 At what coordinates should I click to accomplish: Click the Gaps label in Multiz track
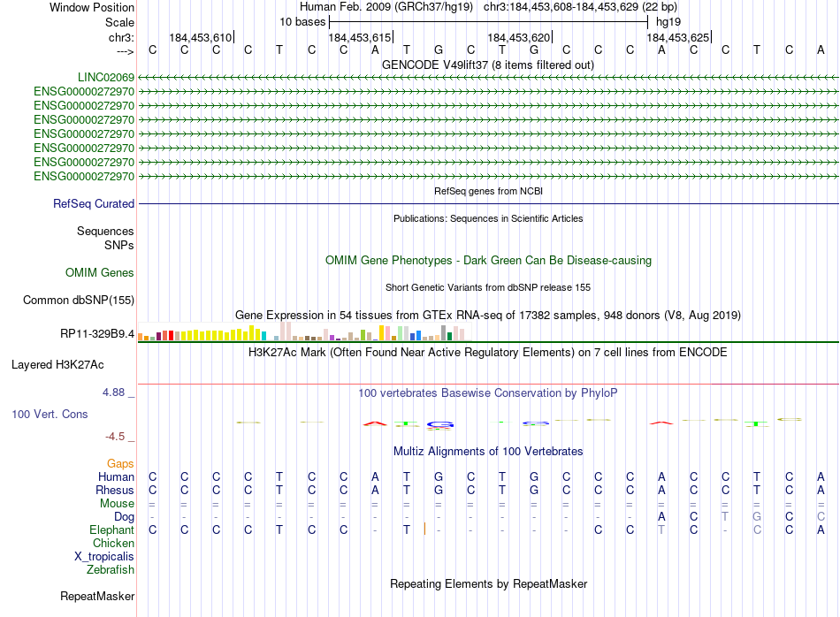pos(120,464)
